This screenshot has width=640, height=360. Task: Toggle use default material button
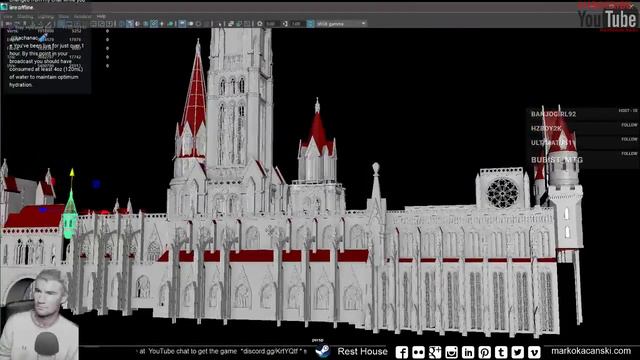pos(138,24)
